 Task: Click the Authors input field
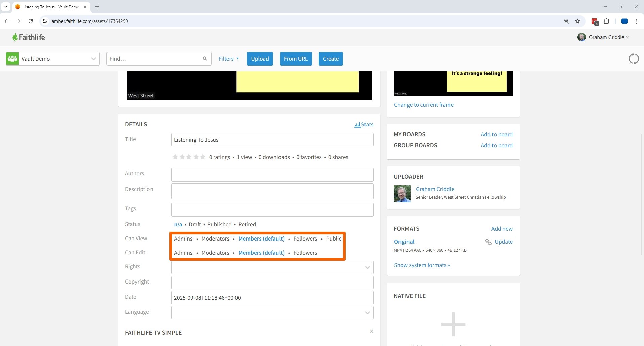click(272, 175)
